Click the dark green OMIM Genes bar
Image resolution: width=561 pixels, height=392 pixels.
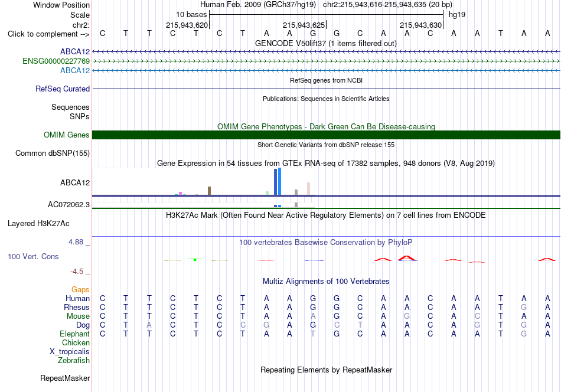click(326, 135)
